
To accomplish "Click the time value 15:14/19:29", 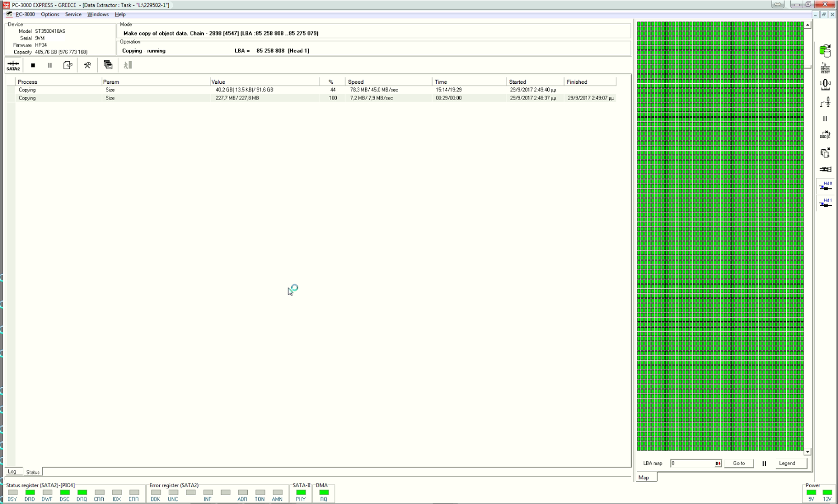I will [449, 90].
